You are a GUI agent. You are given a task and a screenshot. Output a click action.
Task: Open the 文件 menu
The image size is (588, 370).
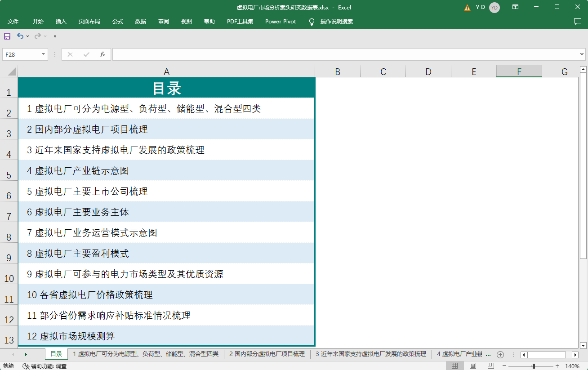(x=13, y=22)
